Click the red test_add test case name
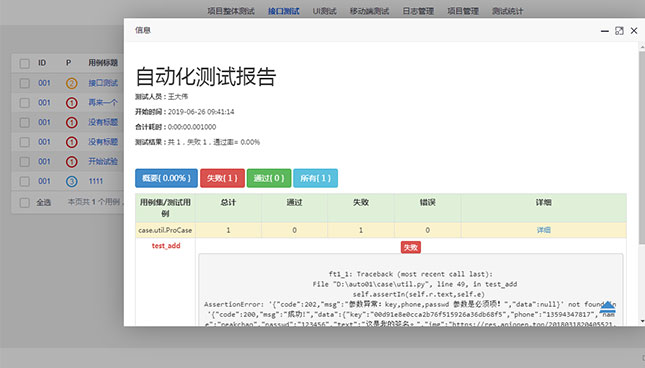This screenshot has width=645, height=368. pyautogui.click(x=166, y=245)
